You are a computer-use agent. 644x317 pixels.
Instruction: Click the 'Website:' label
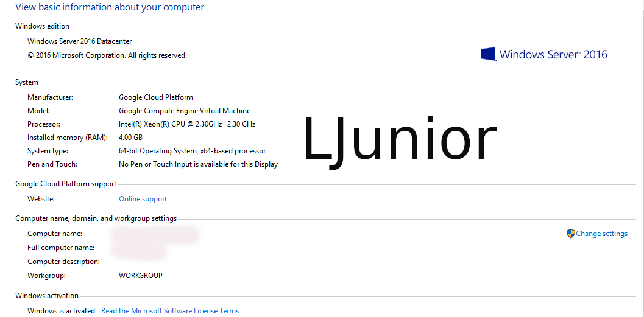pos(41,199)
